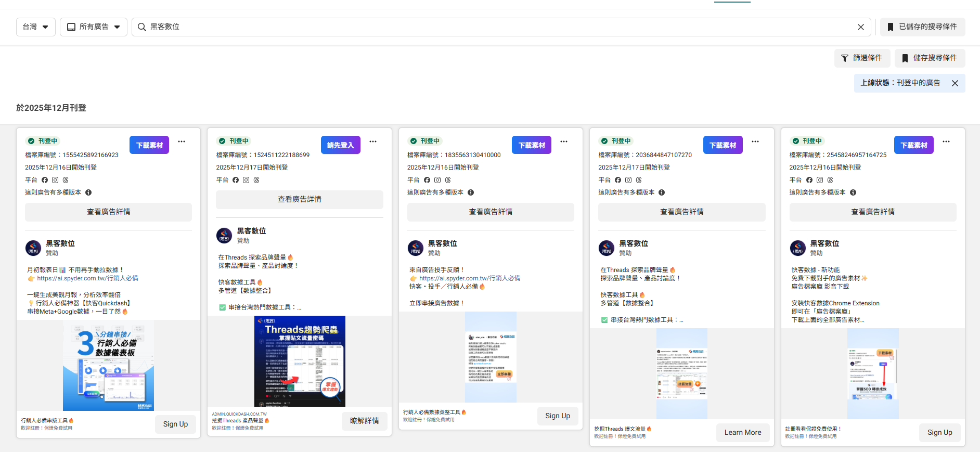Open 已儲存的搜尋條件 saved searches
Screen dimensions: 980x452
point(922,27)
